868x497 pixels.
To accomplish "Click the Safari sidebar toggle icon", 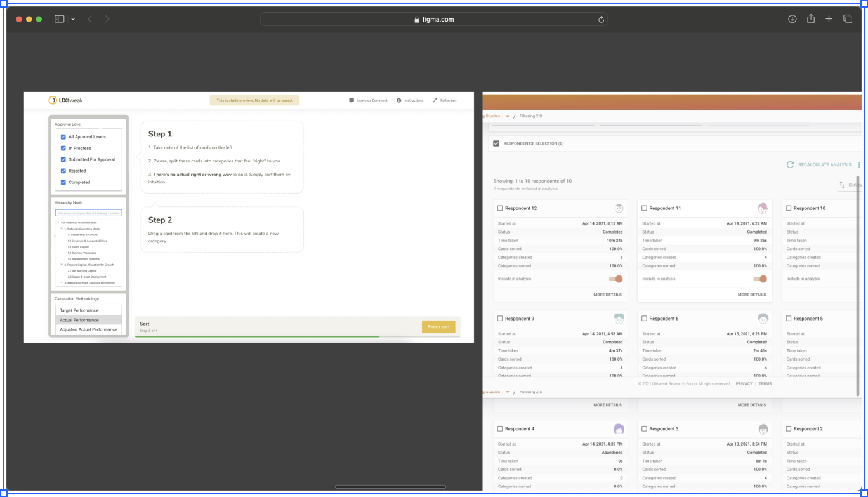I will coord(60,19).
